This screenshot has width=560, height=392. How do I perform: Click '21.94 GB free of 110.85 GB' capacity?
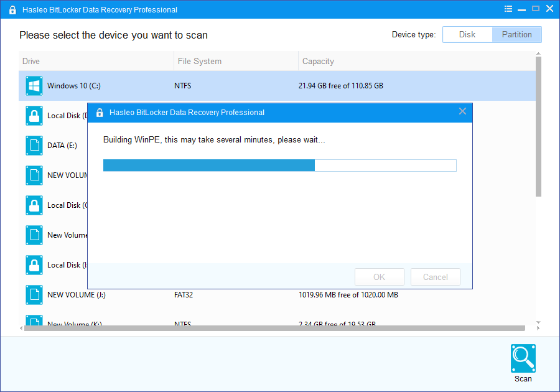pos(341,86)
